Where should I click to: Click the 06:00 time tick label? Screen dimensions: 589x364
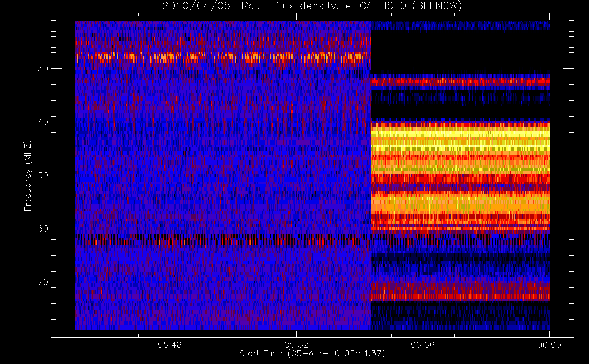tap(549, 345)
